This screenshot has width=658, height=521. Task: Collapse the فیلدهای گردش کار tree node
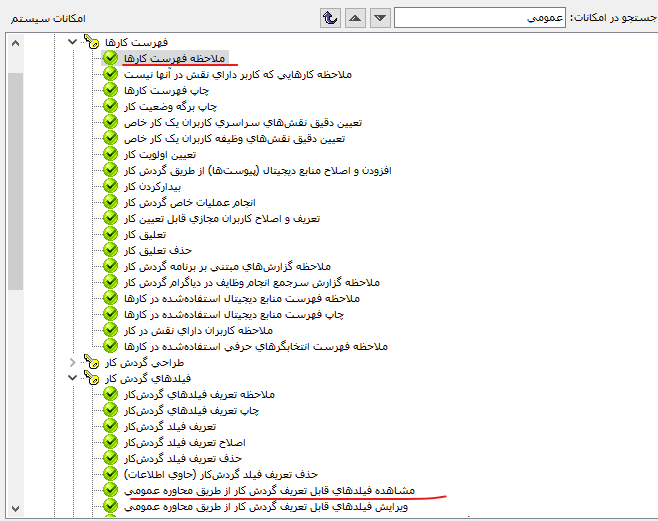point(72,378)
